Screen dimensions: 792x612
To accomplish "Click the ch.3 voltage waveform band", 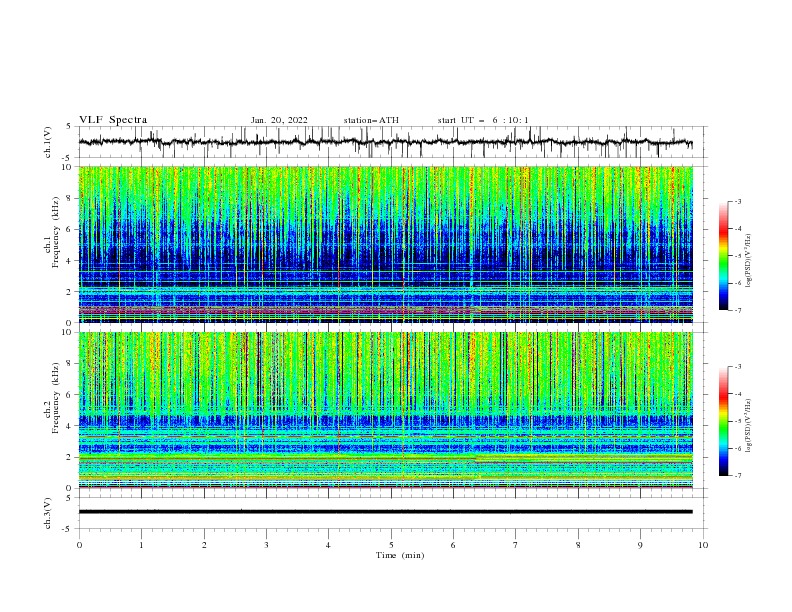I will pos(385,512).
